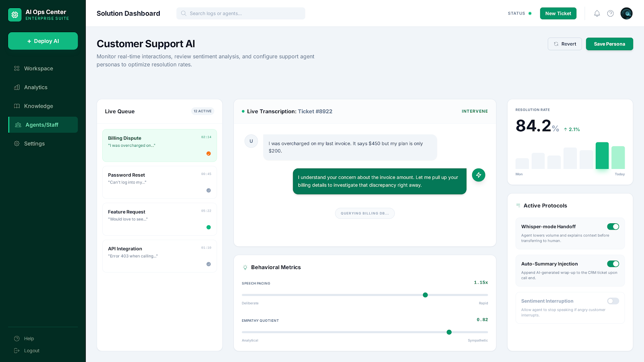
Task: Focus the search logs or agents field
Action: [241, 13]
